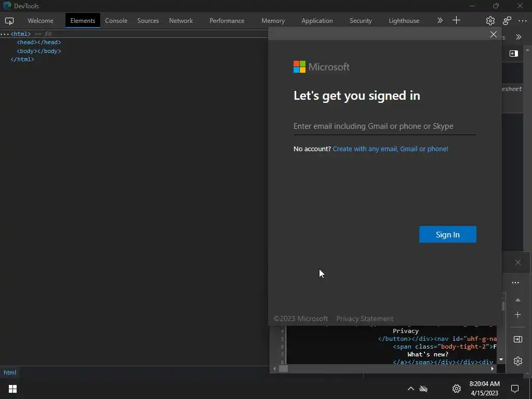
Task: Open the customize DevTools ellipsis menu
Action: pyautogui.click(x=523, y=21)
